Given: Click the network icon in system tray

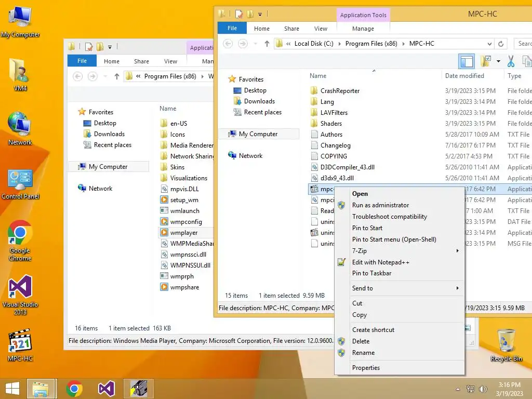Looking at the screenshot, I should click(x=471, y=389).
